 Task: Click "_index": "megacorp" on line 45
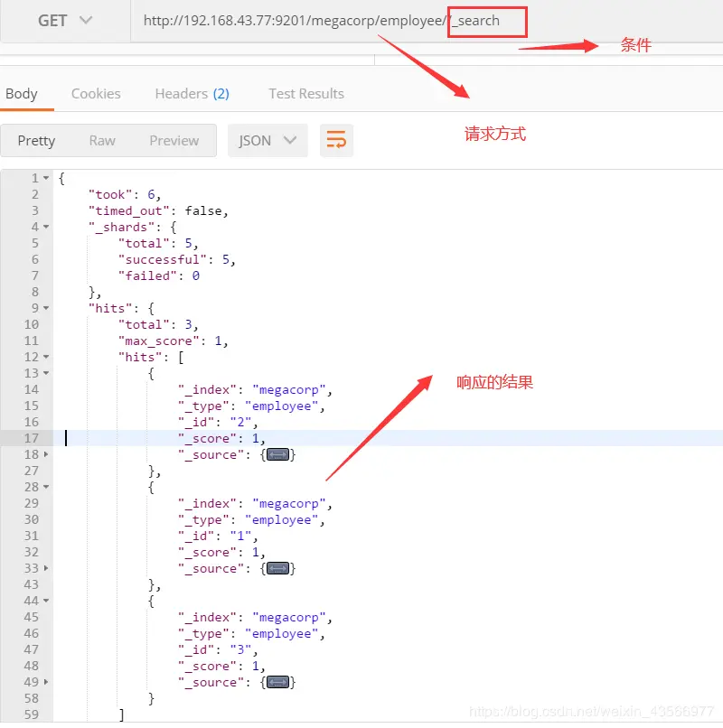coord(255,617)
